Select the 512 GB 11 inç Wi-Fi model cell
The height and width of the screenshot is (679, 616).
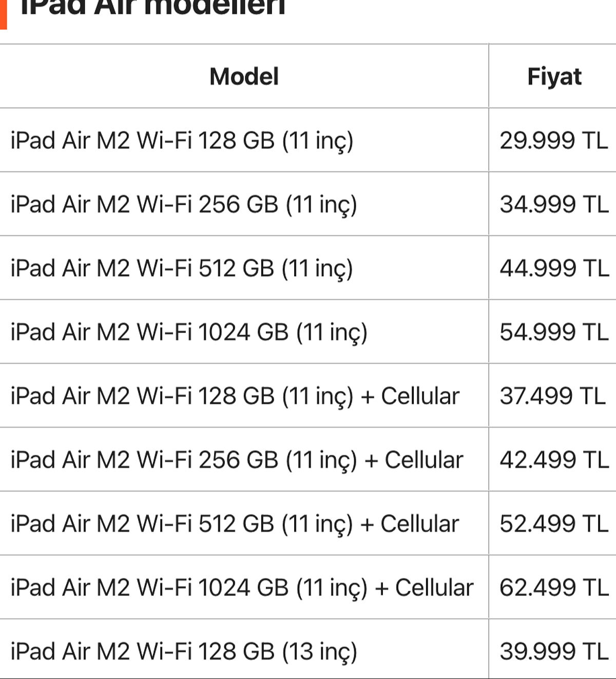point(182,268)
